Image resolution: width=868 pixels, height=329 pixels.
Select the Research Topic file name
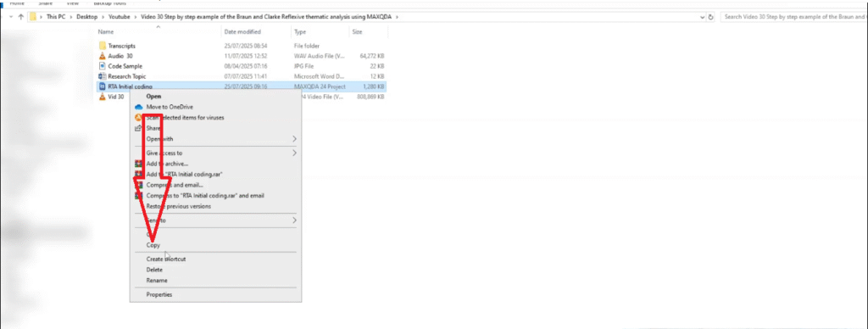[127, 75]
